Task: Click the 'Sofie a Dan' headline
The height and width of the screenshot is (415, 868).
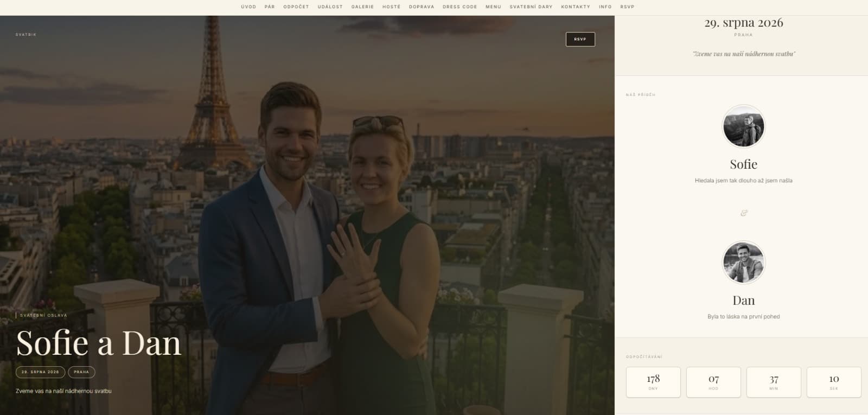Action: [99, 343]
